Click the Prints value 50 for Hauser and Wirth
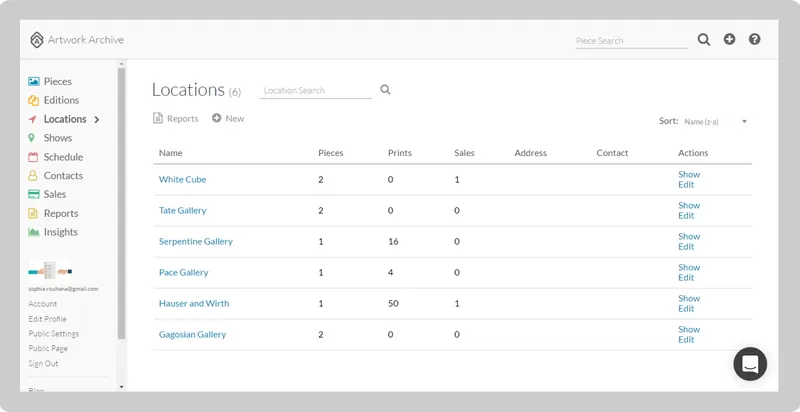Screen dimensions: 800x412 point(393,304)
